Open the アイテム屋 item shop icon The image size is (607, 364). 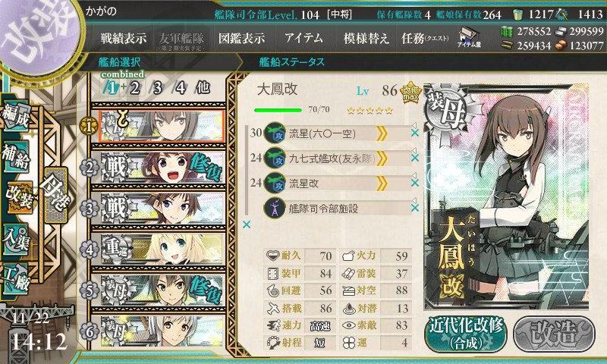[x=468, y=37]
